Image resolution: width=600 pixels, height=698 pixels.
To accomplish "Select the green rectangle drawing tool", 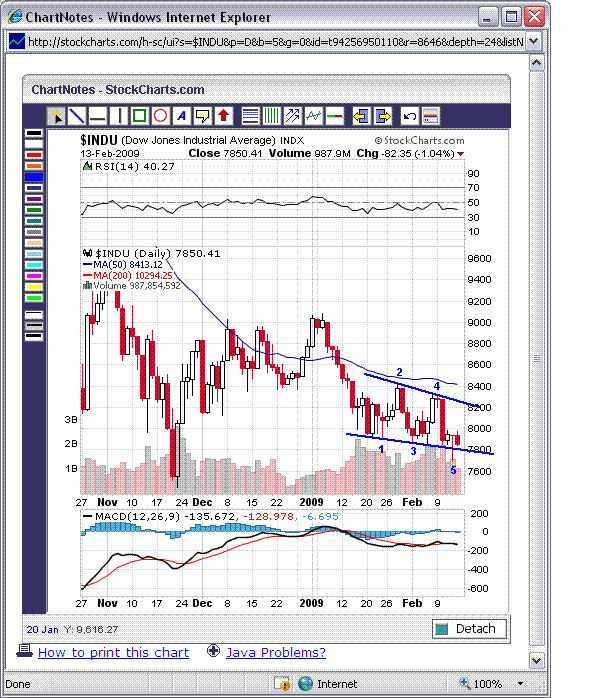I will click(139, 117).
